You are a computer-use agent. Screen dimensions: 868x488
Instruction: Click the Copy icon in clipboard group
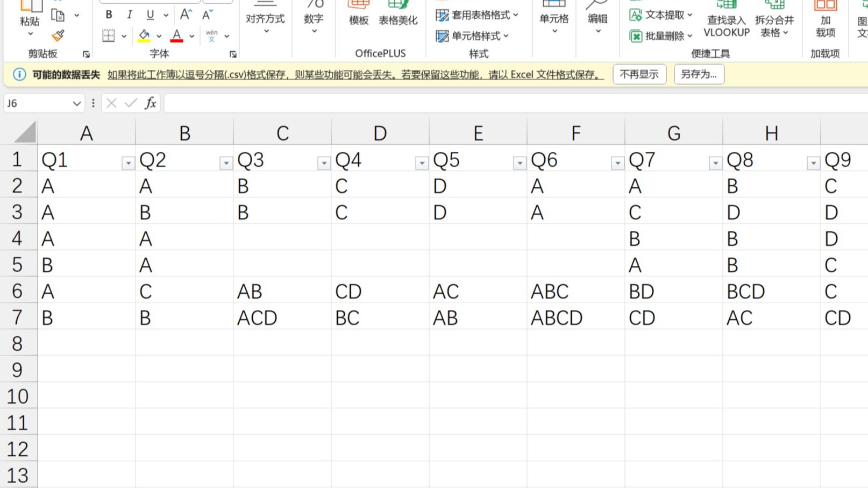tap(58, 15)
